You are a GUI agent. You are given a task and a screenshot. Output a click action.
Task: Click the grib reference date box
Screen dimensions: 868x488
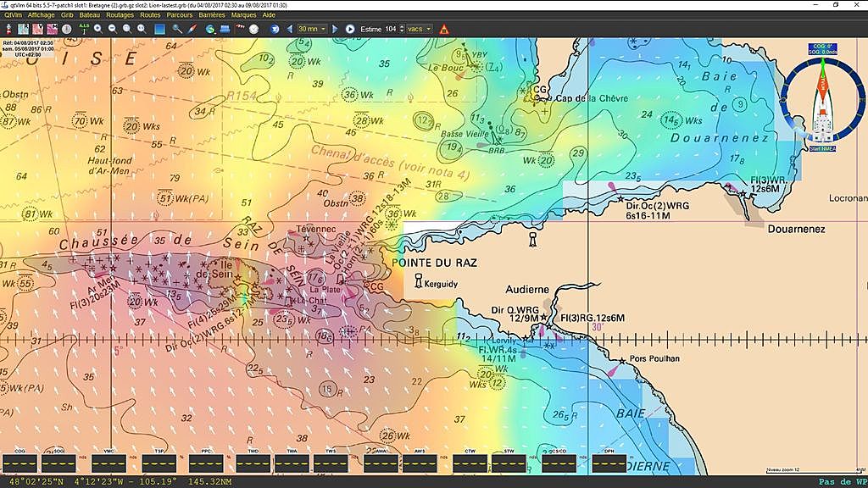(x=28, y=48)
